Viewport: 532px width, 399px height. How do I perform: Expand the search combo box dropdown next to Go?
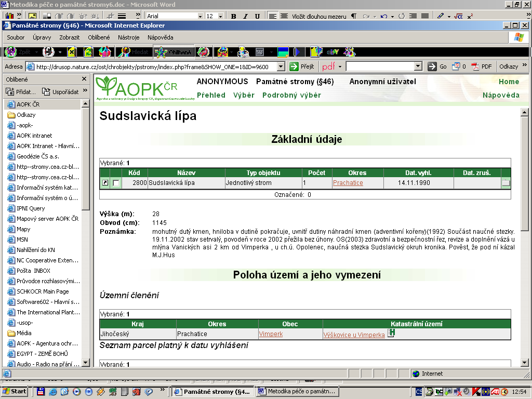click(x=418, y=66)
